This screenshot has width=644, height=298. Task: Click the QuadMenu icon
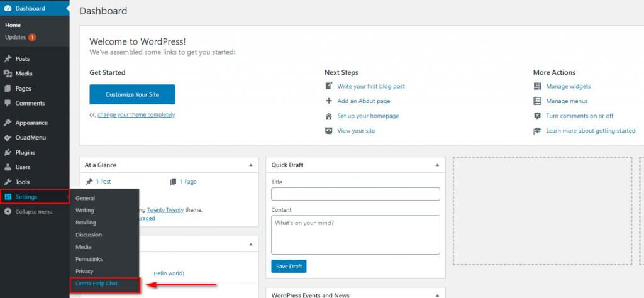[8, 138]
